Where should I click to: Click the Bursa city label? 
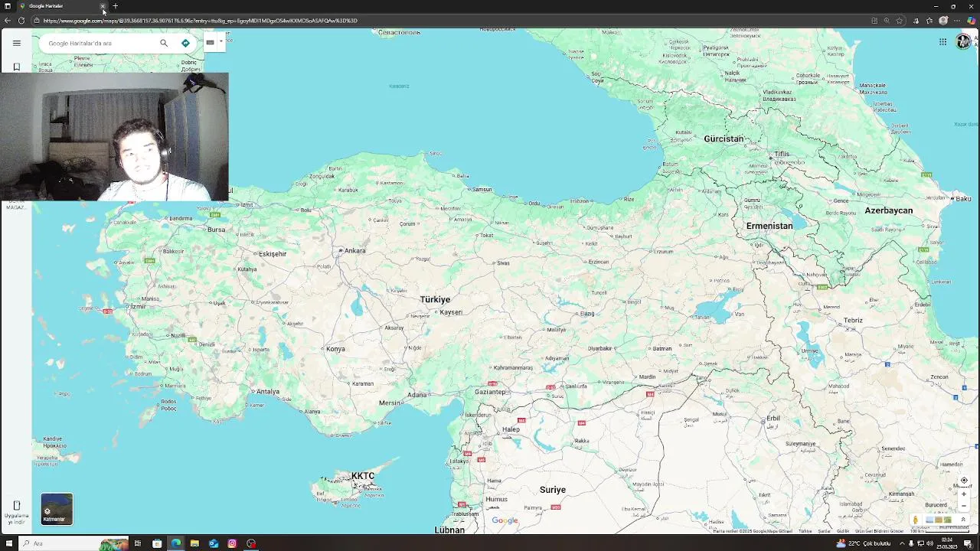coord(216,230)
